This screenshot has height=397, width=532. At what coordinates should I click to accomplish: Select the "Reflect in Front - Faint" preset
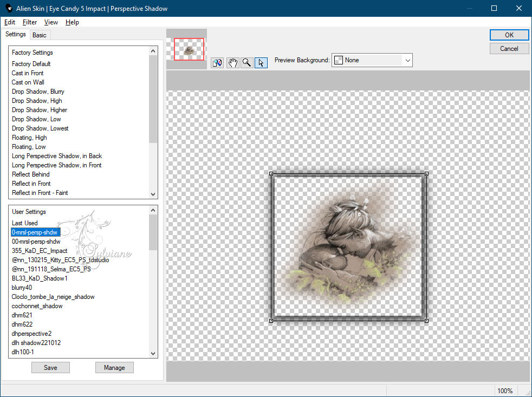[x=40, y=192]
